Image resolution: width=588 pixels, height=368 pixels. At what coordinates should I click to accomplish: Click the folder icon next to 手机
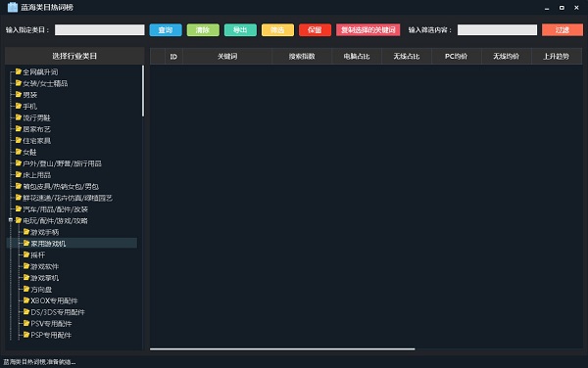coord(18,106)
